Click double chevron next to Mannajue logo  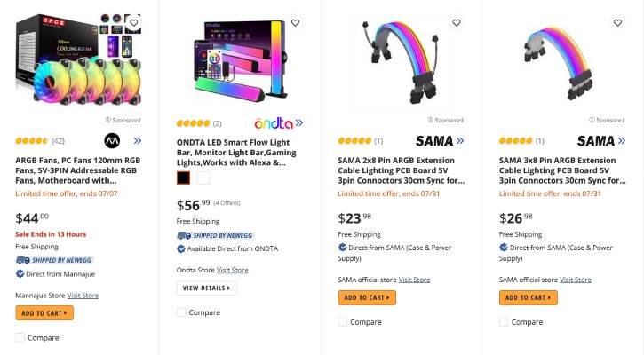pyautogui.click(x=138, y=140)
